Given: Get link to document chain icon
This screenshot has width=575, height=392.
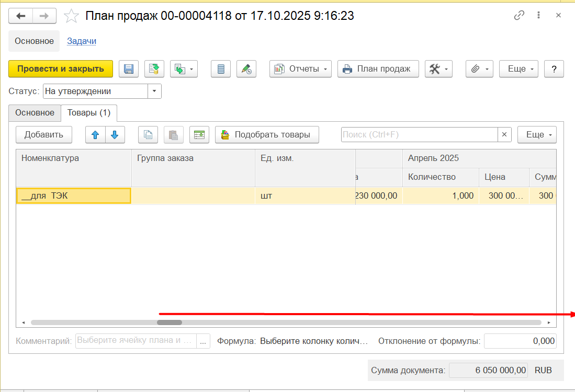Looking at the screenshot, I should 519,16.
